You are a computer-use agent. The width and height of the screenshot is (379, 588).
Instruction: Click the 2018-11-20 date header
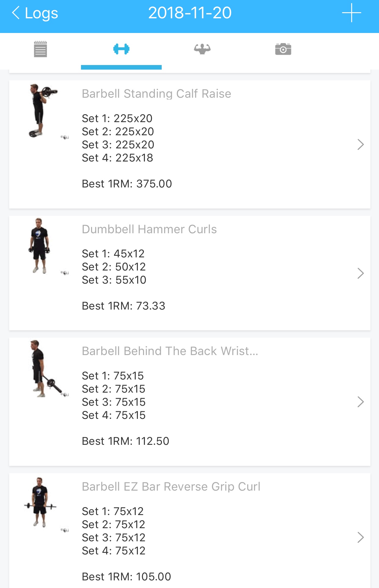click(x=190, y=13)
